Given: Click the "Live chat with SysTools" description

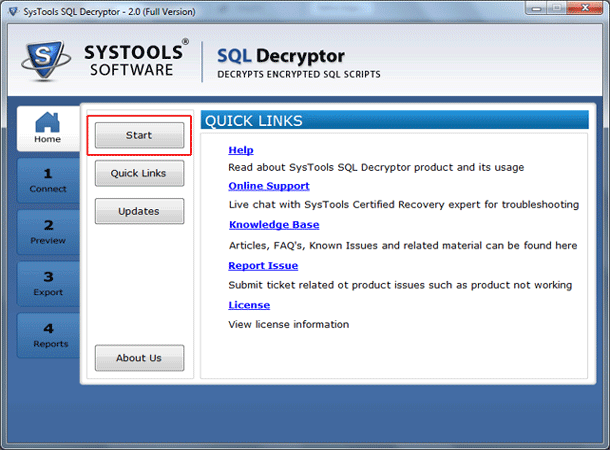Looking at the screenshot, I should pos(404,205).
